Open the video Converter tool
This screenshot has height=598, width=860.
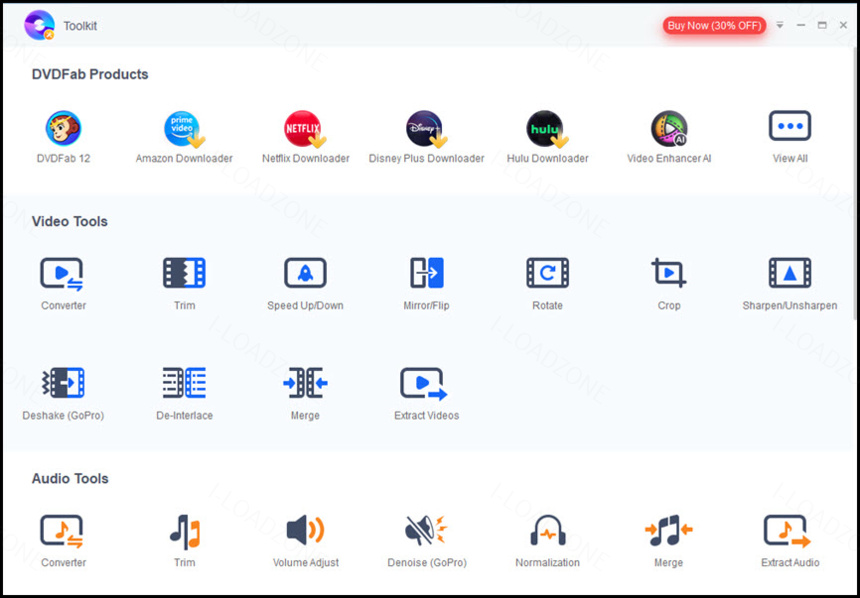(62, 274)
